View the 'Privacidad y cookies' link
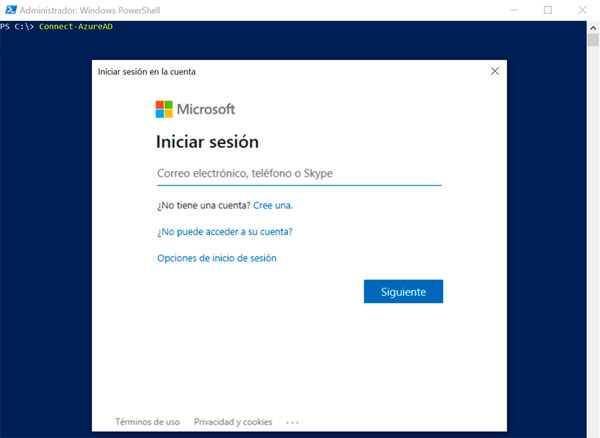 click(x=233, y=422)
